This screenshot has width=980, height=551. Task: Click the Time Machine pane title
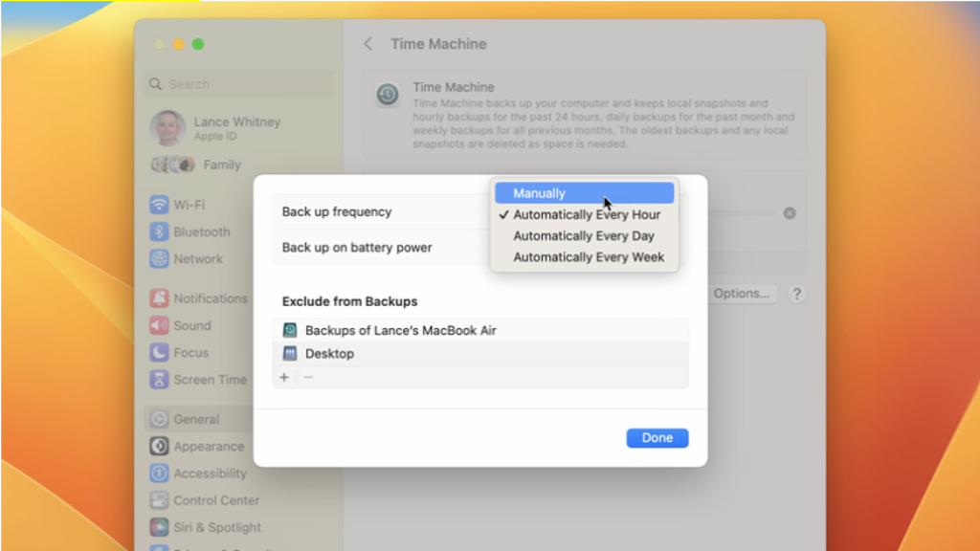click(x=438, y=44)
